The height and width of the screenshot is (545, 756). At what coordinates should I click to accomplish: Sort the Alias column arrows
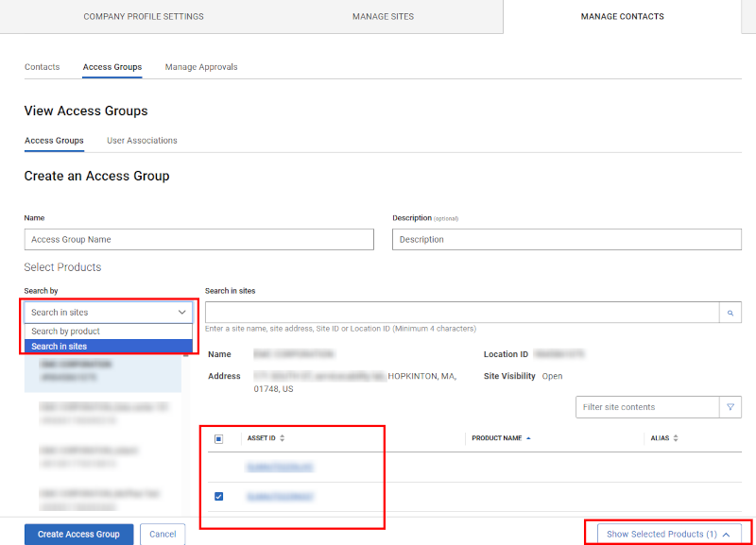[676, 438]
